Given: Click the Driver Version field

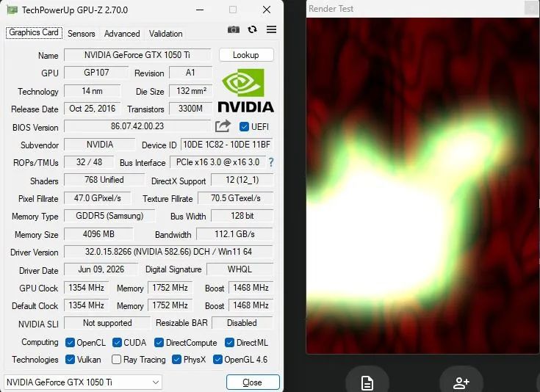Looking at the screenshot, I should click(x=168, y=252).
